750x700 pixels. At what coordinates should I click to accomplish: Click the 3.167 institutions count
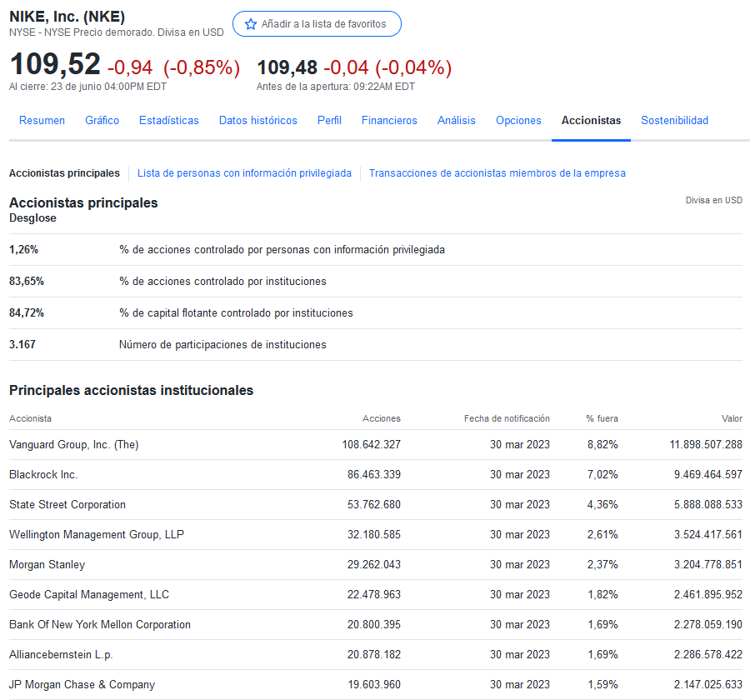pos(22,344)
